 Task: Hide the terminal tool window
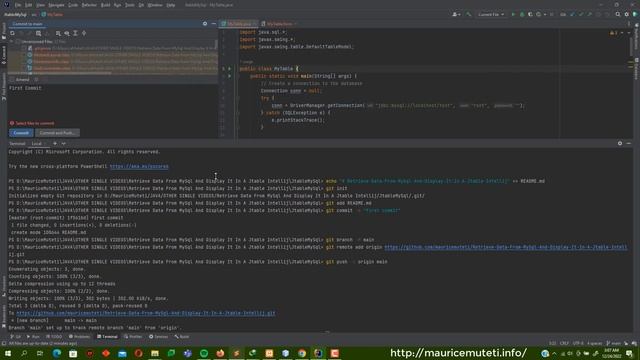point(629,143)
